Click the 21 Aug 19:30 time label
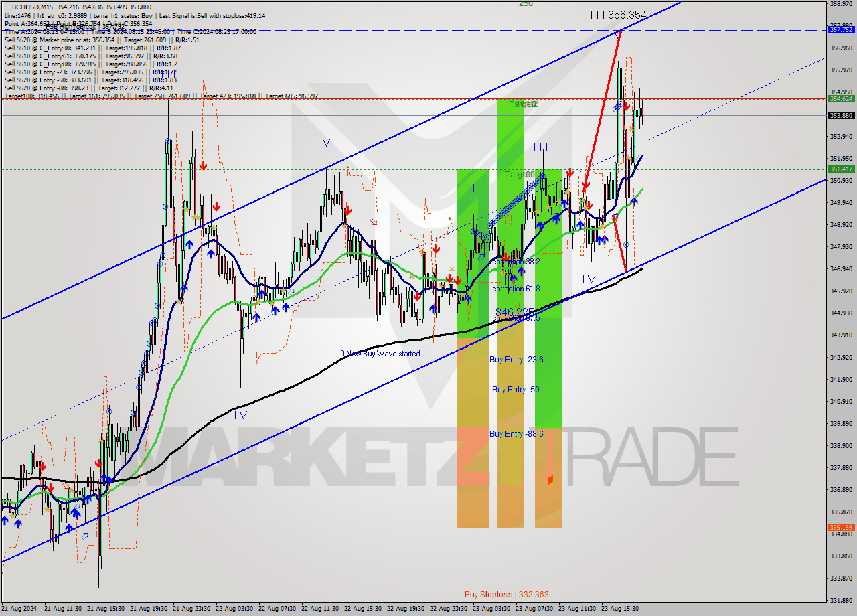 149,609
